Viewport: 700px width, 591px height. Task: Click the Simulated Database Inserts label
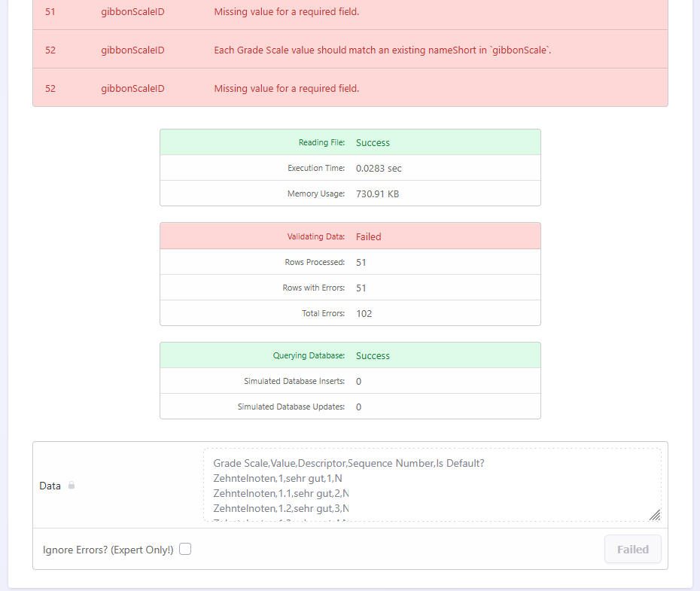pos(294,381)
